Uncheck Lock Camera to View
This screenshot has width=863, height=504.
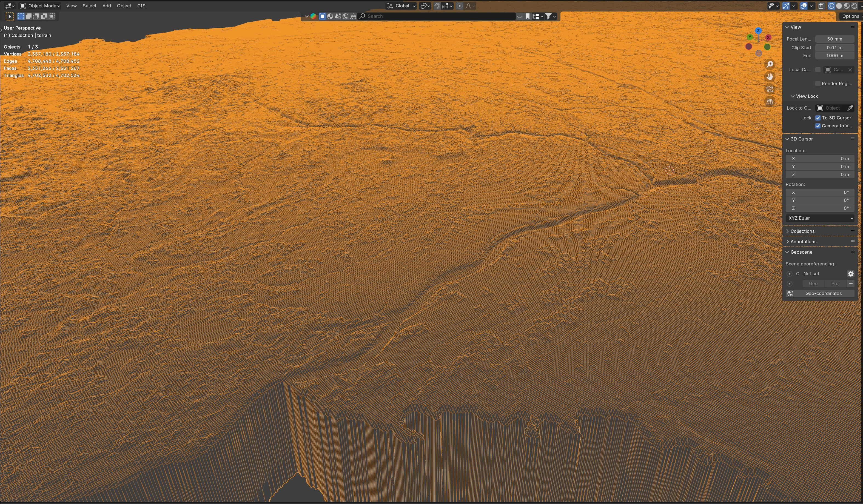click(x=818, y=126)
